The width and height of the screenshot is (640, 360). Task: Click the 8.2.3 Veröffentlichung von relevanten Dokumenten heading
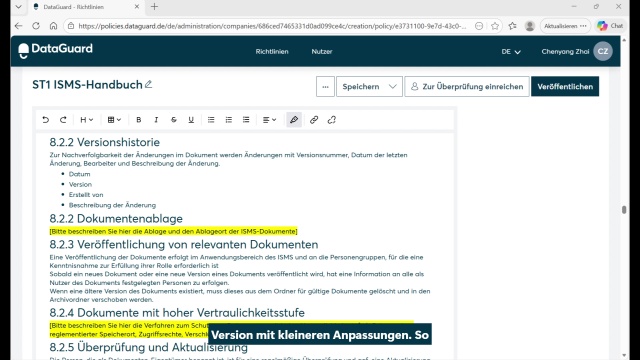(184, 244)
